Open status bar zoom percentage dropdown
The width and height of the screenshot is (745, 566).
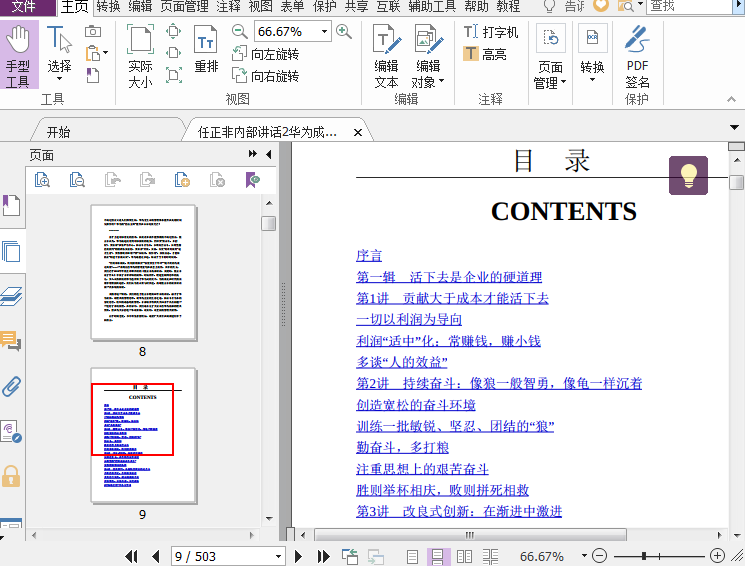pyautogui.click(x=584, y=556)
